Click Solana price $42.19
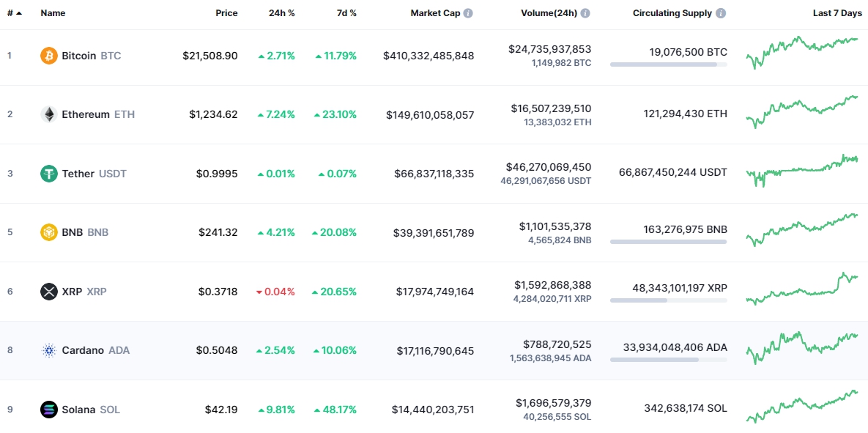The height and width of the screenshot is (433, 868). point(221,410)
